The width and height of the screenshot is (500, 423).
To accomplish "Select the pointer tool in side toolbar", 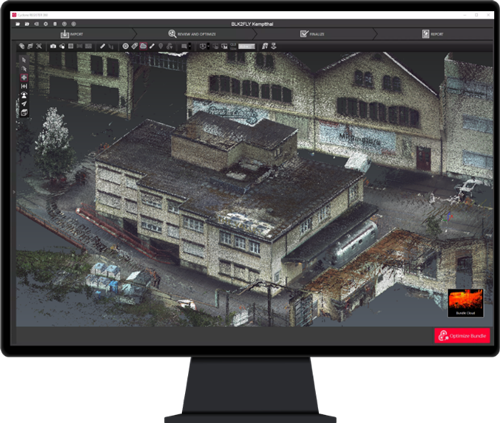I will click(x=24, y=60).
